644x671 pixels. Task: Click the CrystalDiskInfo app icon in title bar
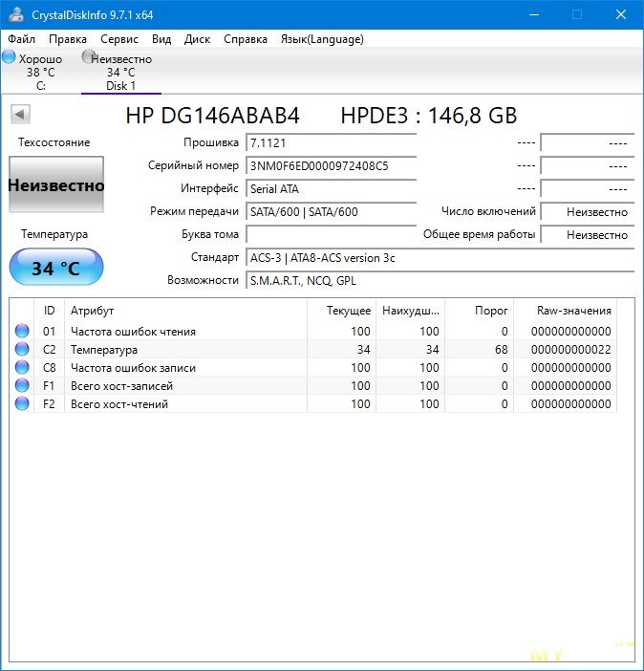point(15,14)
